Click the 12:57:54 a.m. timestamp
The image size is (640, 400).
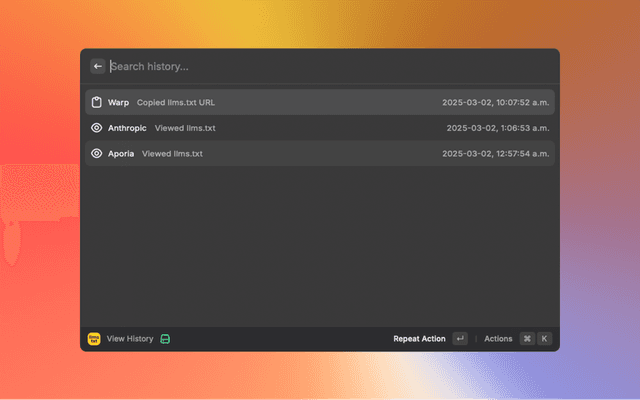pos(496,154)
